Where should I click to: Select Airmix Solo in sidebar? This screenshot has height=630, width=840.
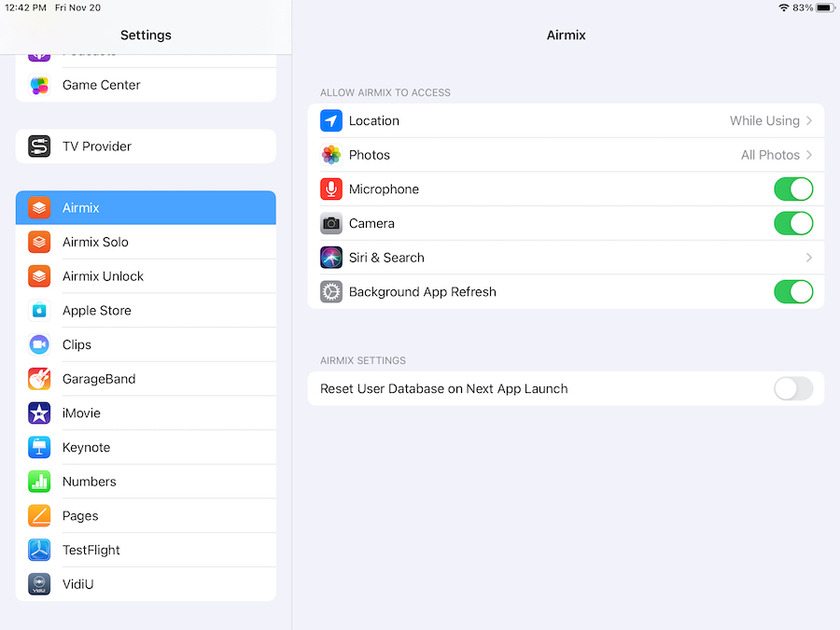coord(95,243)
